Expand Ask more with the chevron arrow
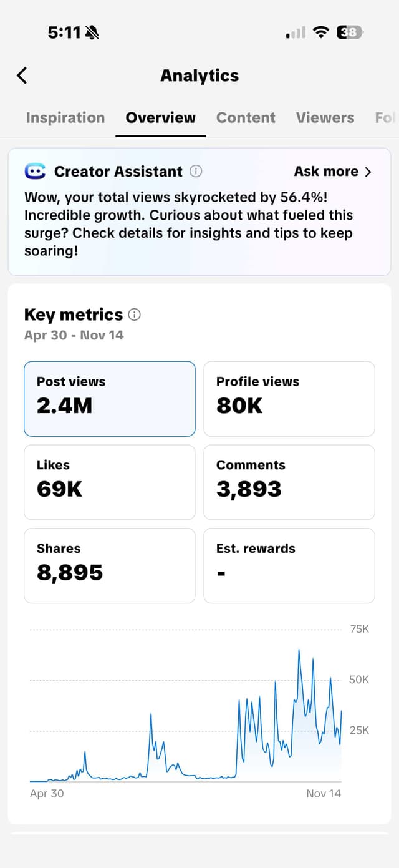The image size is (399, 868). pos(368,171)
